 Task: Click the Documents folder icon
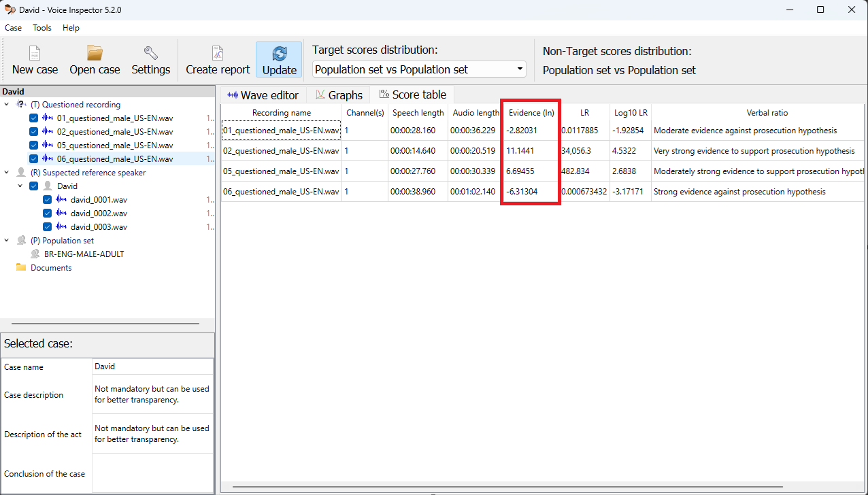pyautogui.click(x=21, y=268)
